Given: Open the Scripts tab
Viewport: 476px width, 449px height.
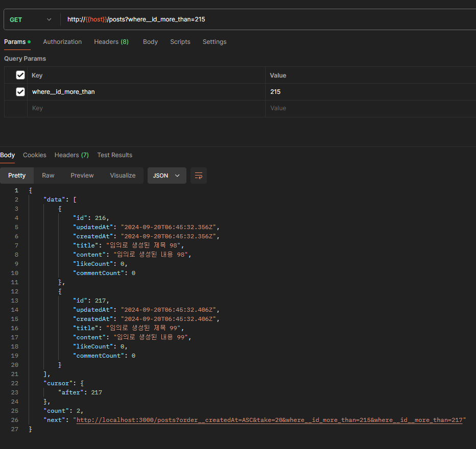Looking at the screenshot, I should [180, 42].
